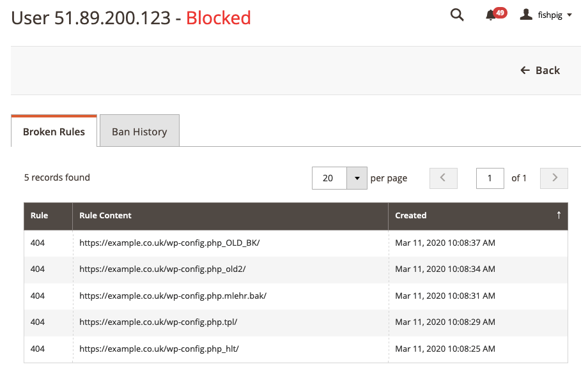
Task: Expand the records per page selector arrow
Action: tap(357, 178)
